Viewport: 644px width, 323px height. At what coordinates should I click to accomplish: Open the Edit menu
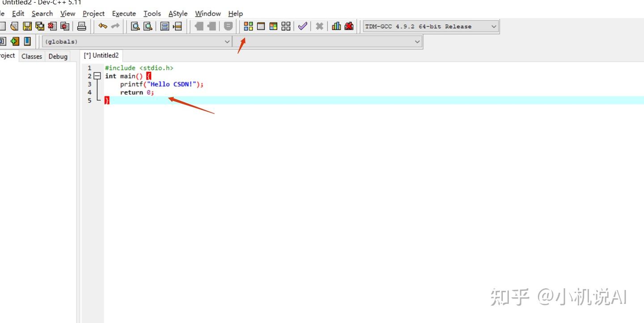pyautogui.click(x=18, y=13)
